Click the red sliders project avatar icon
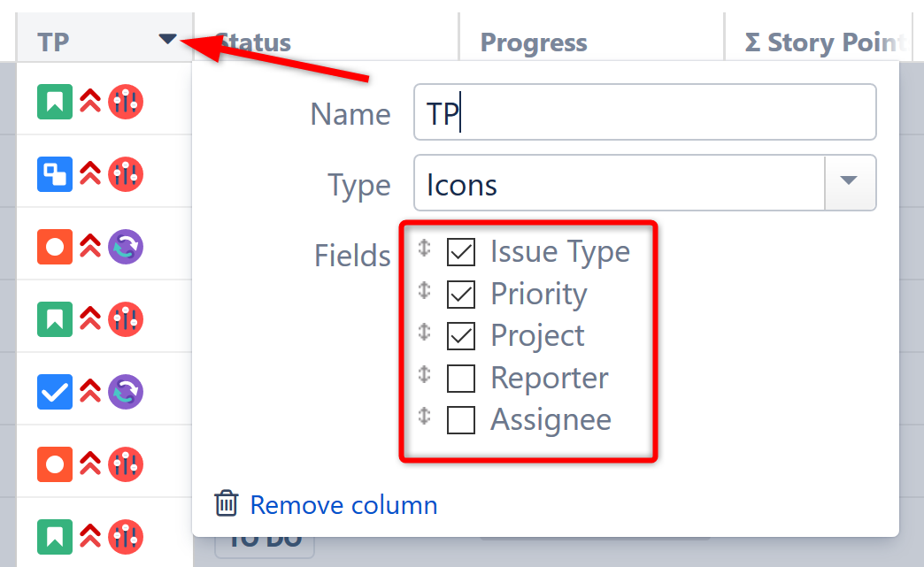Screen dimensions: 924x567 (126, 102)
